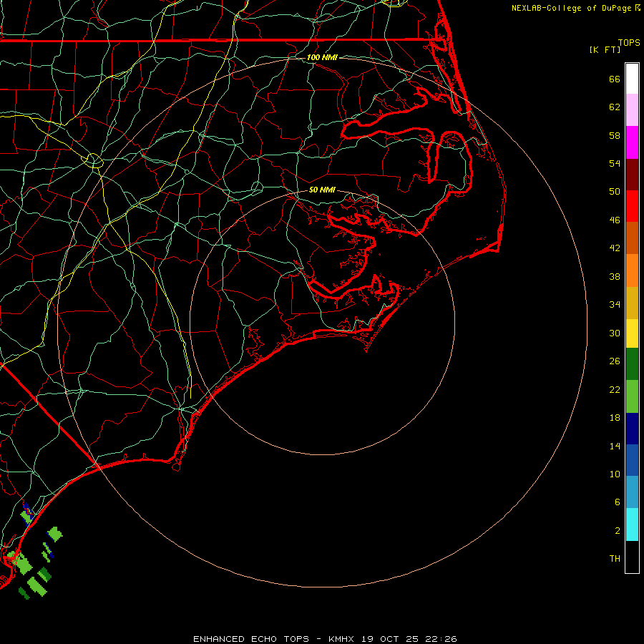The image size is (644, 644).
Task: Click the 'TOPS' legend heading
Action: click(629, 42)
